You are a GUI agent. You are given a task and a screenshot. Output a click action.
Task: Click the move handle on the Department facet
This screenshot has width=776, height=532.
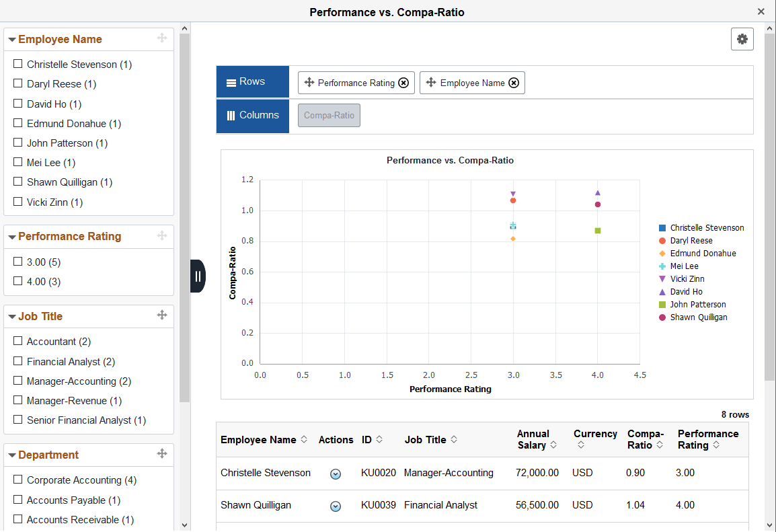tap(162, 455)
